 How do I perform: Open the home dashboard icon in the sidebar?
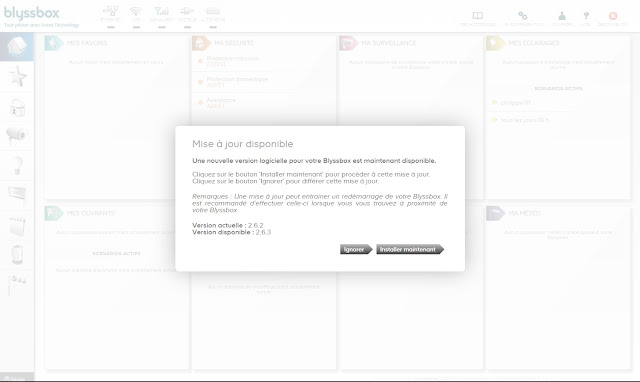pyautogui.click(x=17, y=47)
